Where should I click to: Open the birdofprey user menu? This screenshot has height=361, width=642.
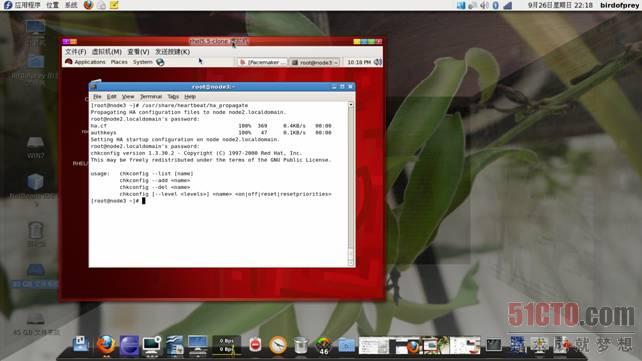click(619, 5)
